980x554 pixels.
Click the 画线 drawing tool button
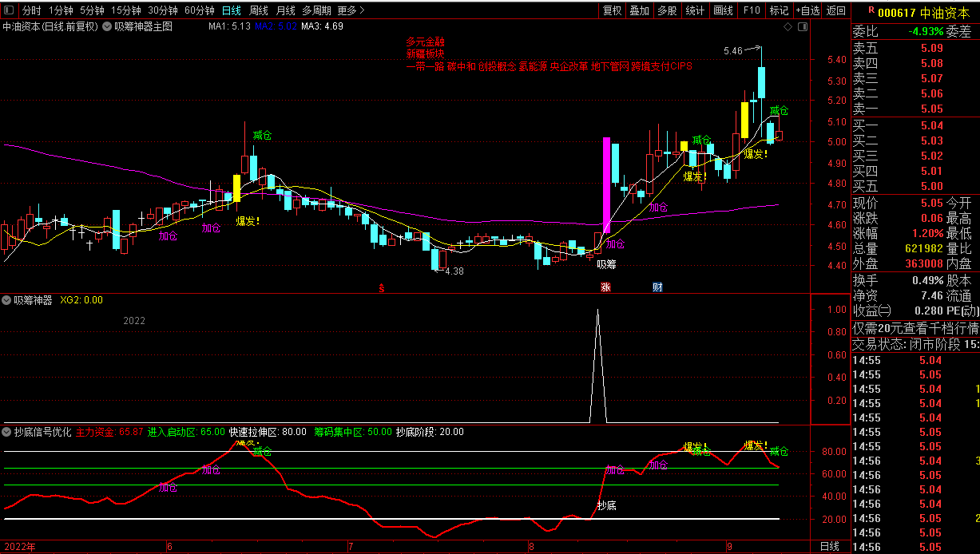click(723, 10)
